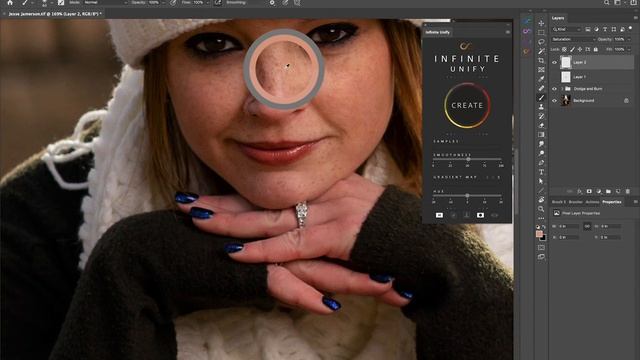Select the Horizontal Type tool
Image resolution: width=640 pixels, height=360 pixels.
pyautogui.click(x=541, y=172)
